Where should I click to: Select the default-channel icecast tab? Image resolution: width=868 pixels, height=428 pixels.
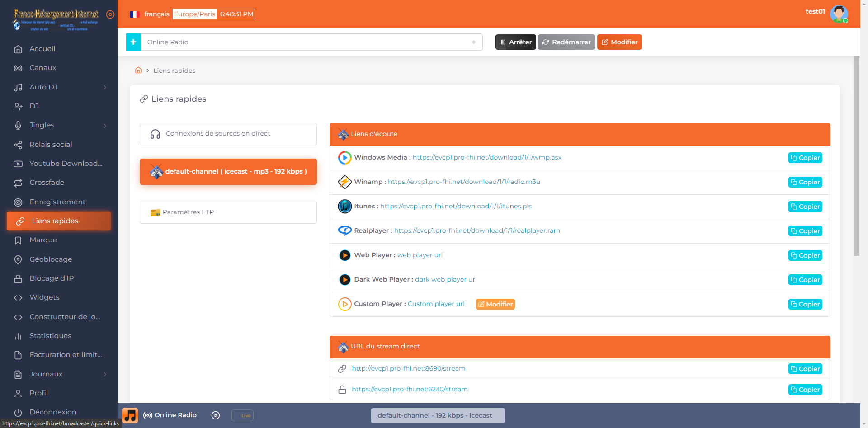click(228, 172)
